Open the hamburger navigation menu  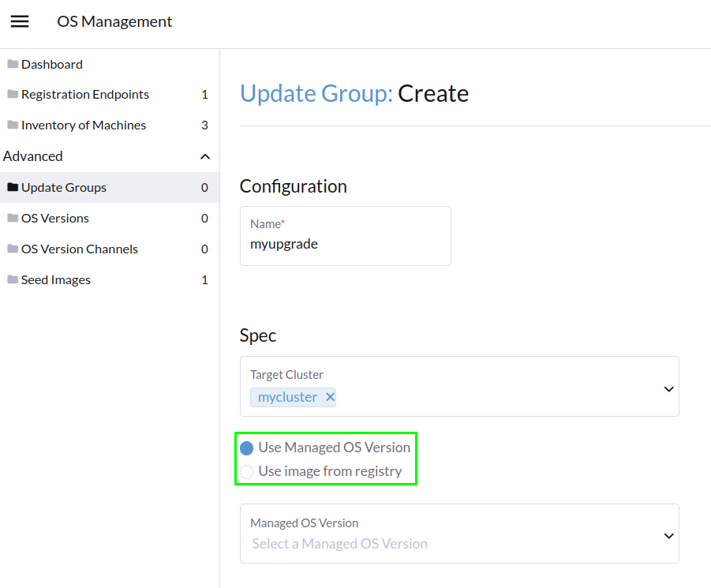(x=20, y=21)
